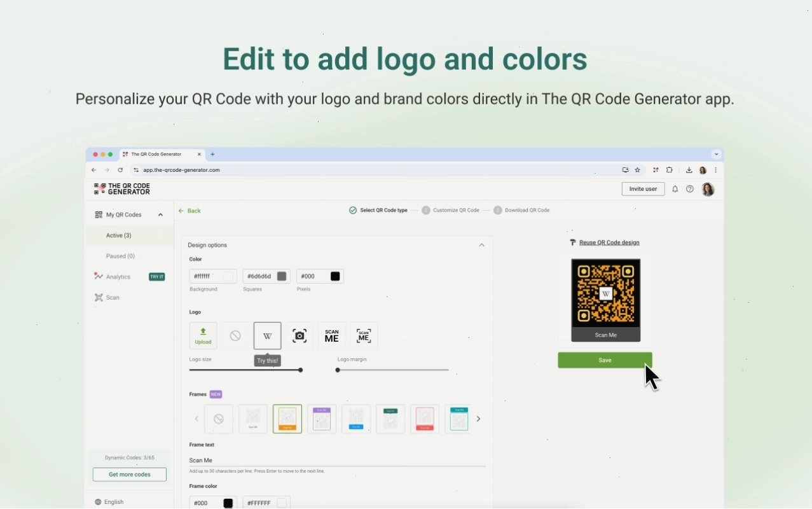
Task: Click the Upload logo icon
Action: (x=203, y=335)
